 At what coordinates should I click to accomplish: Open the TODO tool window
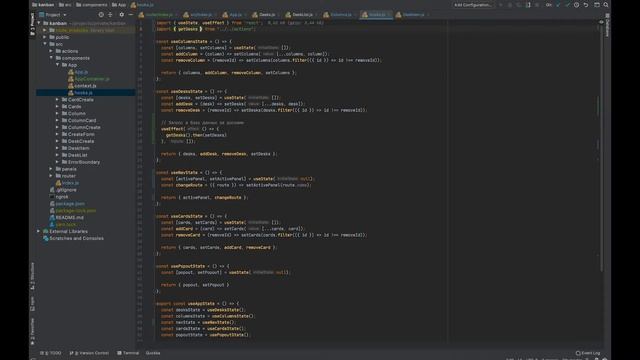point(51,353)
